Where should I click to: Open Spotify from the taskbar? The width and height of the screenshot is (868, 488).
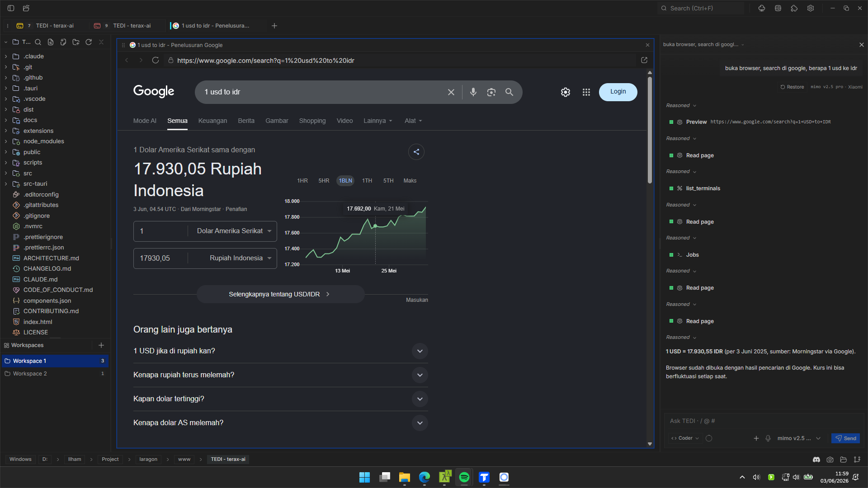[464, 477]
